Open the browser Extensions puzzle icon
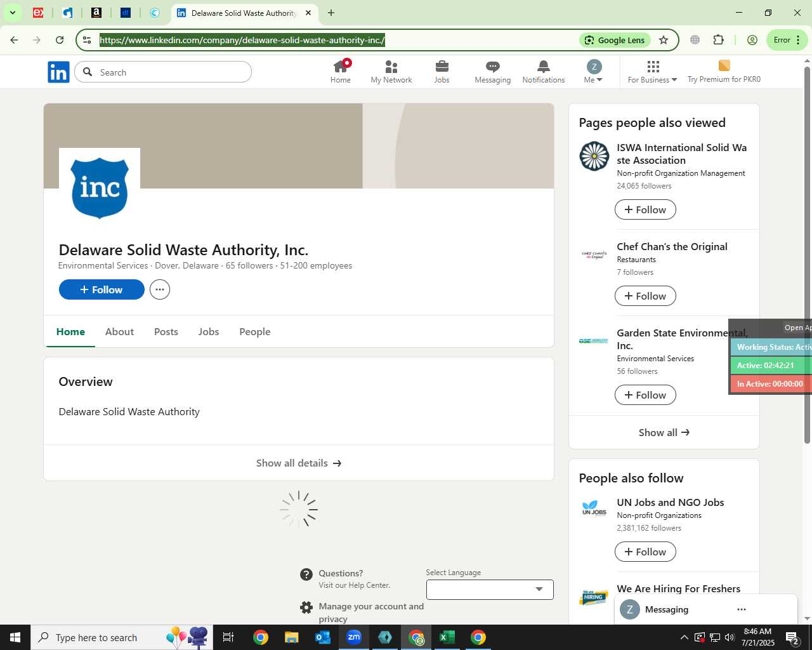The height and width of the screenshot is (650, 812). pos(718,40)
